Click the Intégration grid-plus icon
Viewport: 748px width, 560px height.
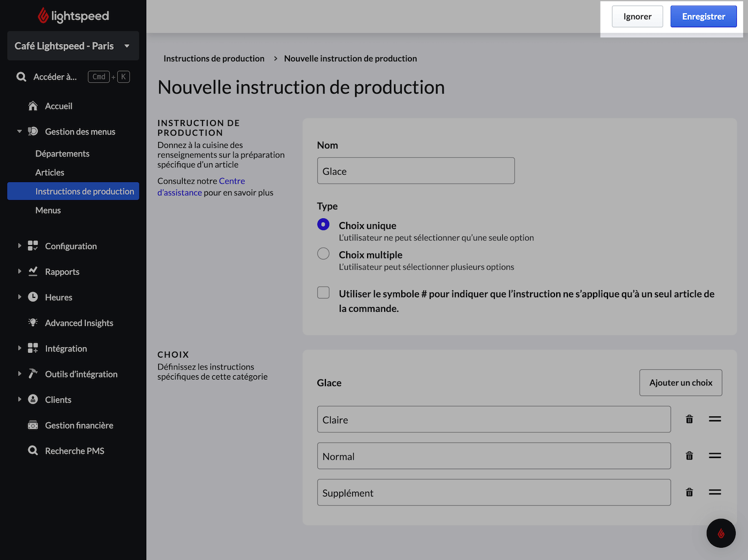[x=33, y=348]
